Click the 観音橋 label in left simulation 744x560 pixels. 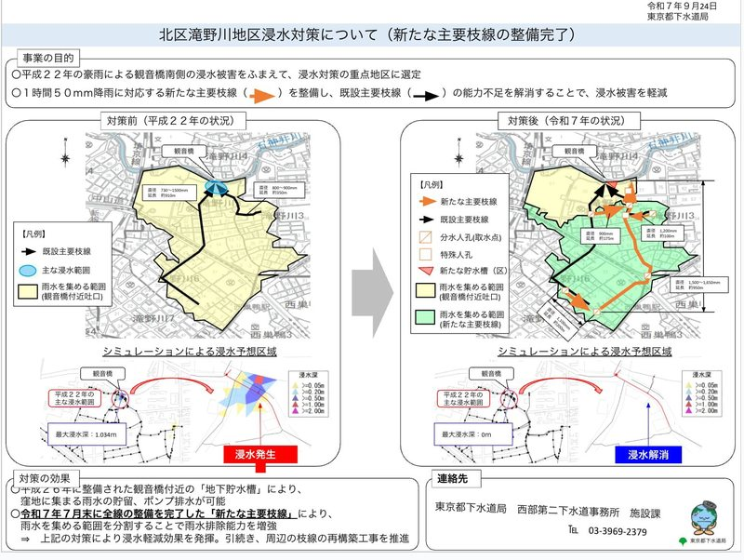coord(102,374)
